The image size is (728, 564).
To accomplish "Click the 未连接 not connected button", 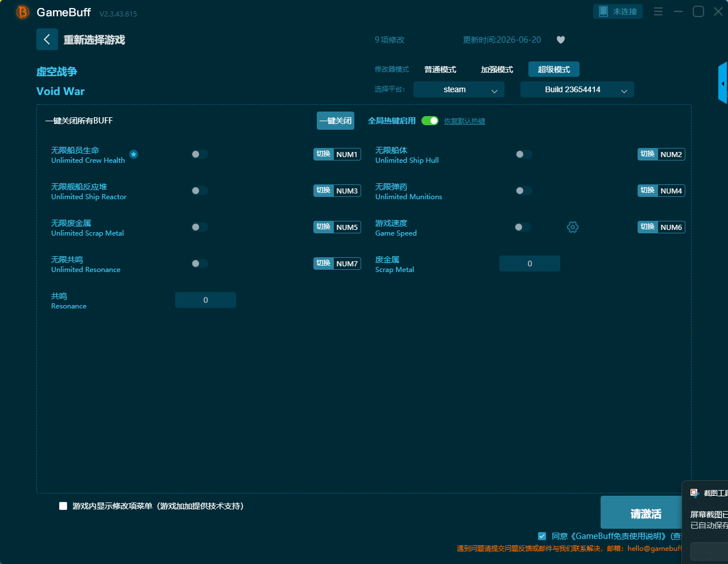I will pos(618,11).
